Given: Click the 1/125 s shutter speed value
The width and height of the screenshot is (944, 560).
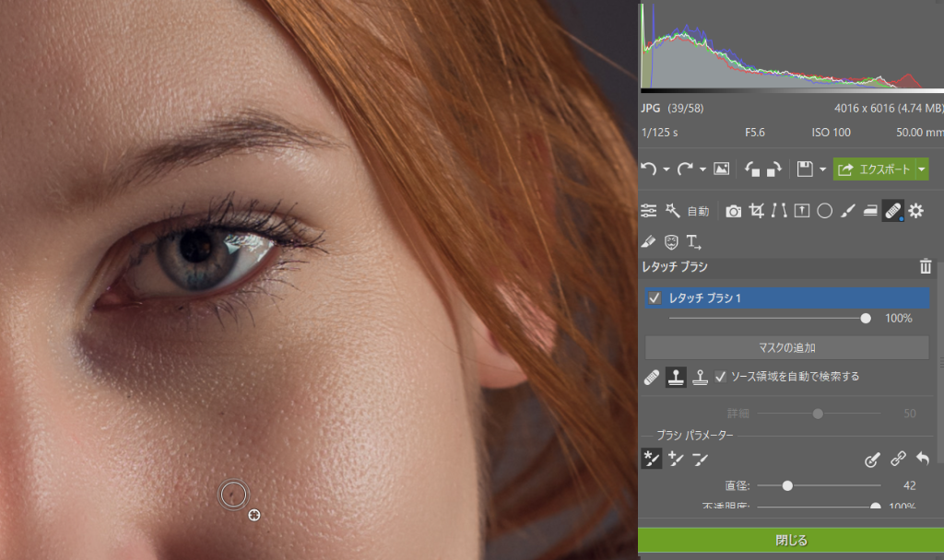Looking at the screenshot, I should coord(659,133).
